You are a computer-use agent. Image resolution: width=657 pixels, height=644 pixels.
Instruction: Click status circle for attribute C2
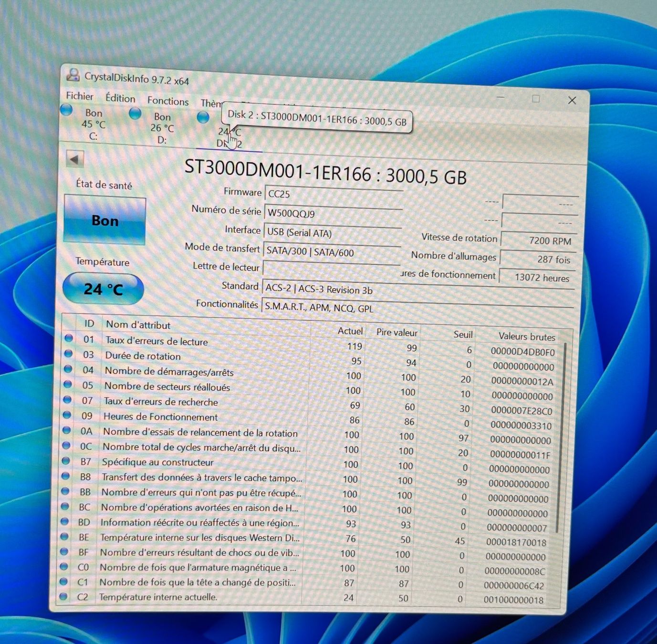click(63, 596)
